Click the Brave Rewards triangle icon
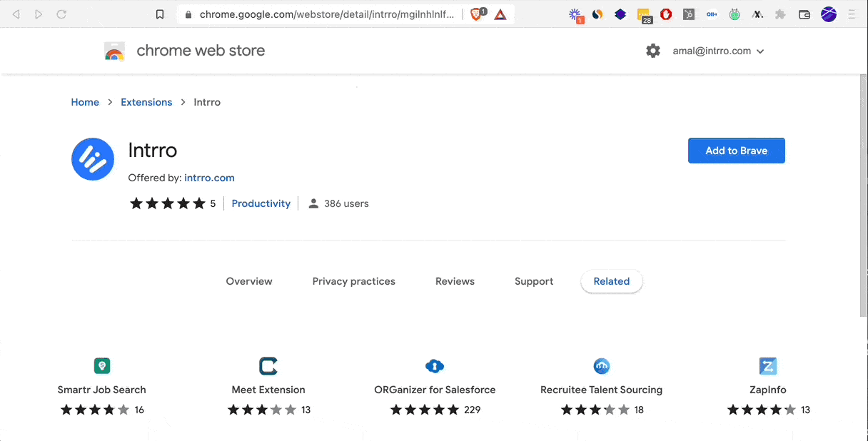 click(500, 14)
